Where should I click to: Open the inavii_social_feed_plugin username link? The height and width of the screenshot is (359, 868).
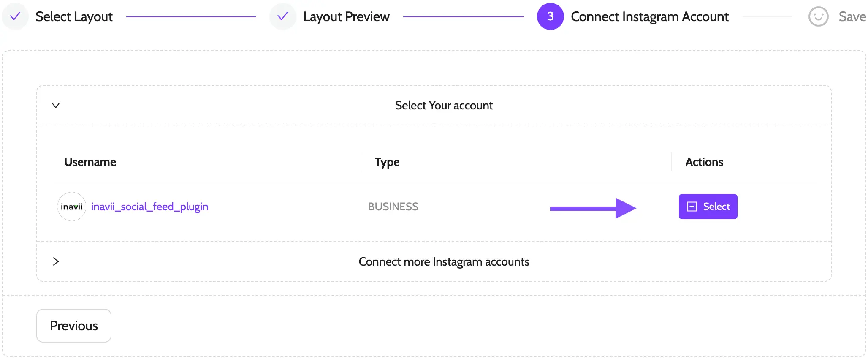(149, 207)
